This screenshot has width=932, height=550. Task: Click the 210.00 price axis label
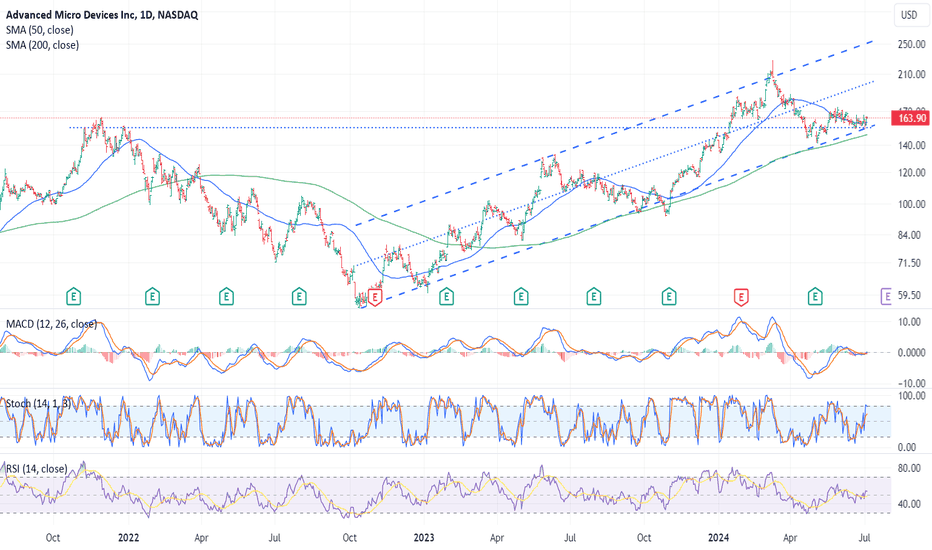912,74
